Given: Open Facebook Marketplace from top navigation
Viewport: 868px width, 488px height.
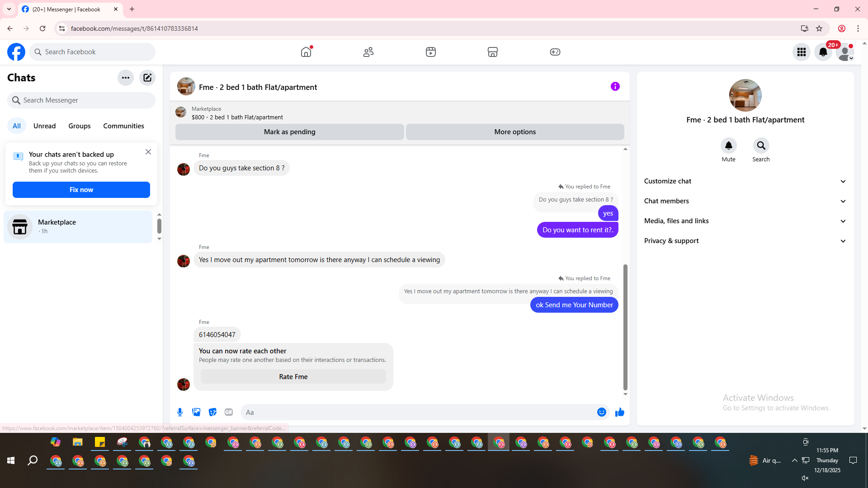Looking at the screenshot, I should (493, 52).
